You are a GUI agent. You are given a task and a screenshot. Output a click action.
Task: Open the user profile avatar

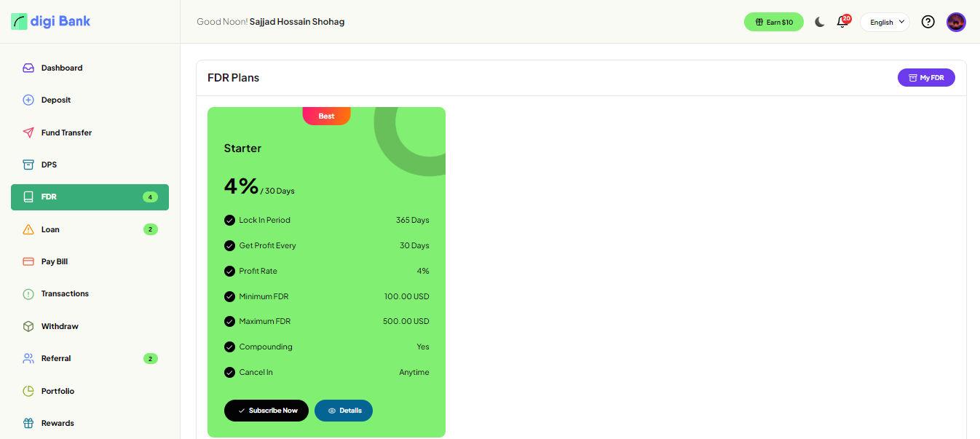click(956, 22)
